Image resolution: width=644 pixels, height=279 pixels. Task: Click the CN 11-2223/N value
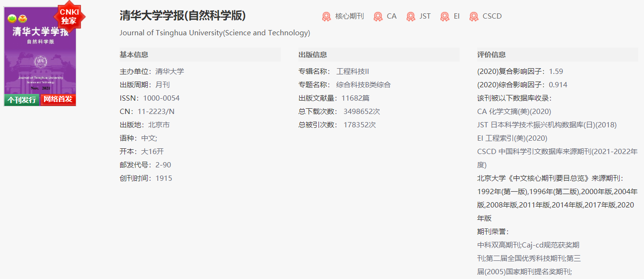coord(156,112)
